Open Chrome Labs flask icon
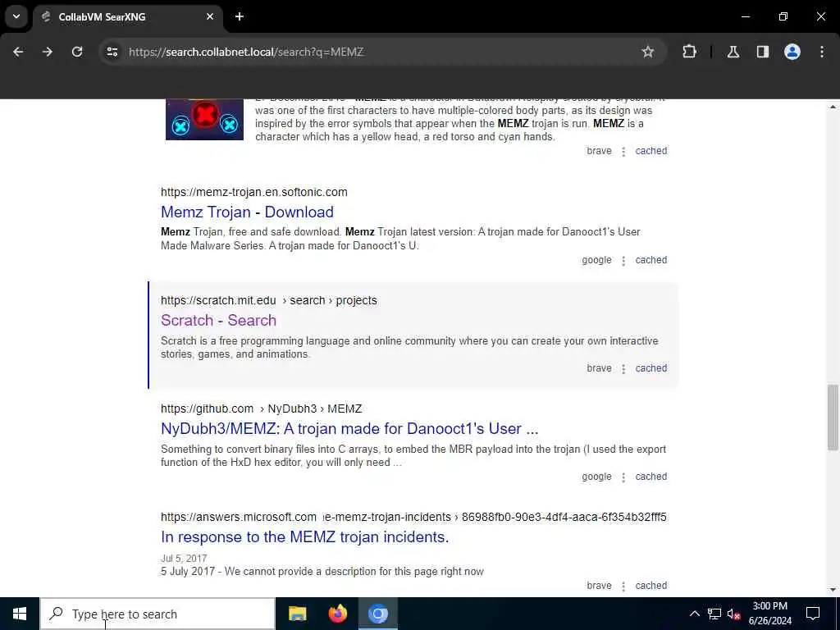 [733, 52]
